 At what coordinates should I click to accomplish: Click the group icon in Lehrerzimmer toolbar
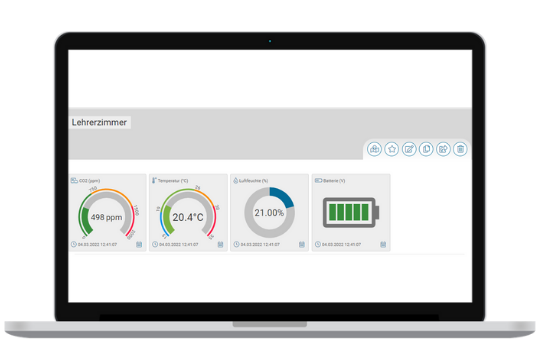374,149
